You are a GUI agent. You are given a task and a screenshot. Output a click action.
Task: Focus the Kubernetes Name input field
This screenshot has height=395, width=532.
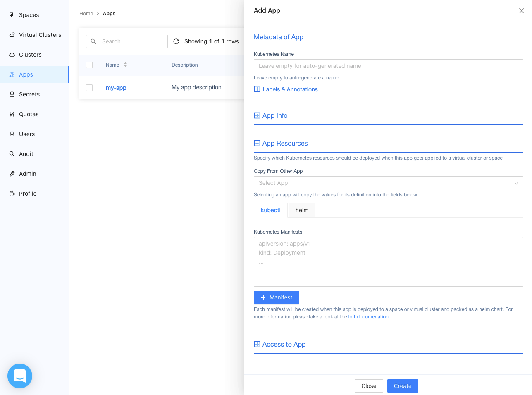click(x=389, y=66)
